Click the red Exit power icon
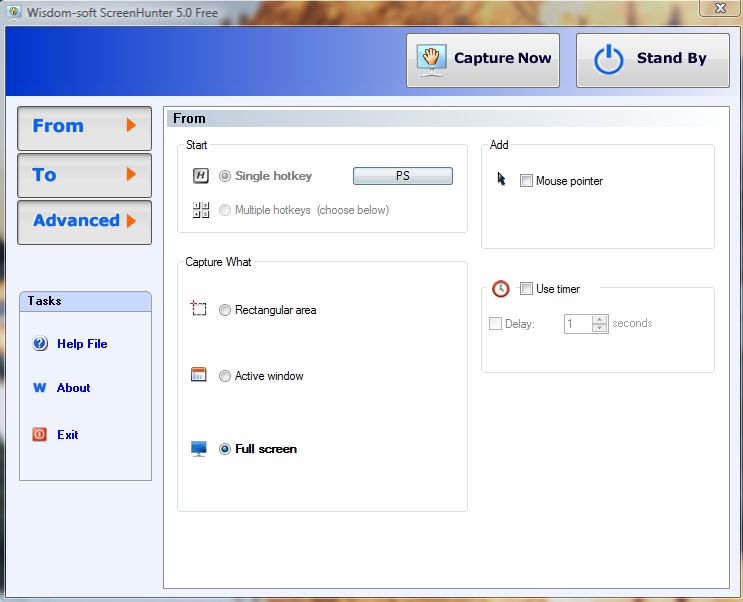 click(x=39, y=434)
